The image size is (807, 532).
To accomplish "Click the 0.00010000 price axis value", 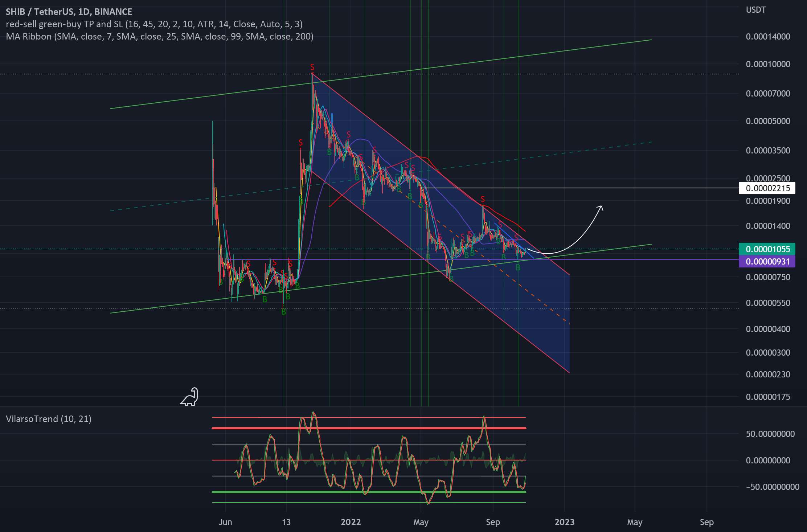I will [x=768, y=64].
